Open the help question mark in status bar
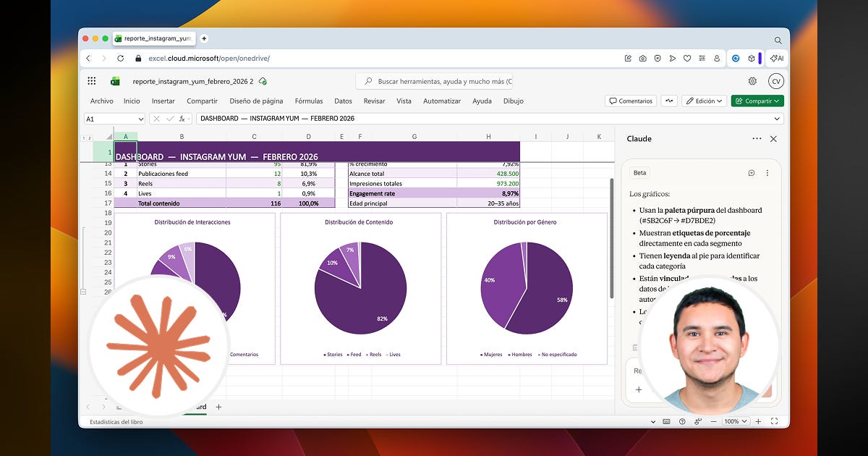 coord(682,421)
